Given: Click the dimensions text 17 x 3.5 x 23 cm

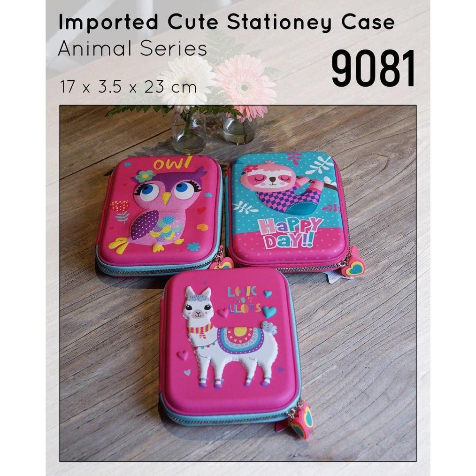Looking at the screenshot, I should (x=128, y=87).
